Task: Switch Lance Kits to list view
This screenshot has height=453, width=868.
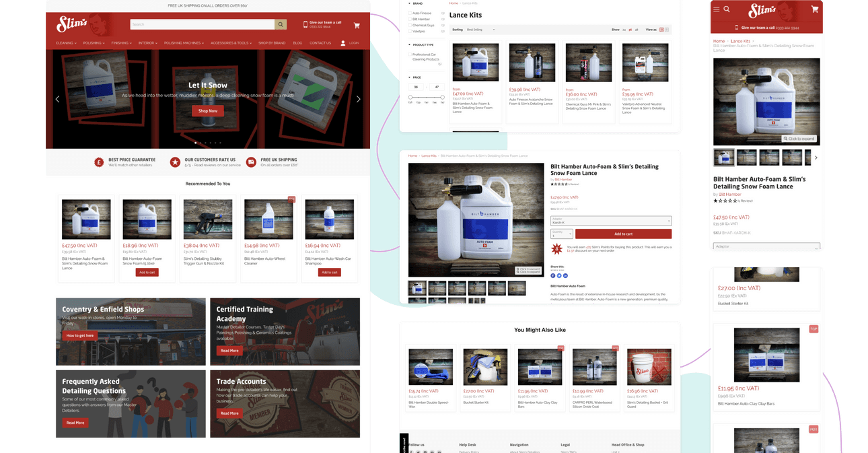Action: click(x=667, y=30)
